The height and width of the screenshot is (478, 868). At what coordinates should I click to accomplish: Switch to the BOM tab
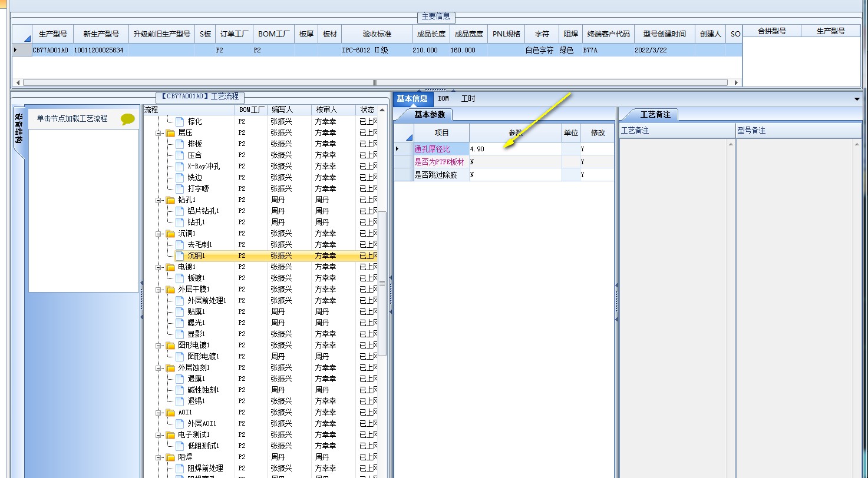point(443,98)
